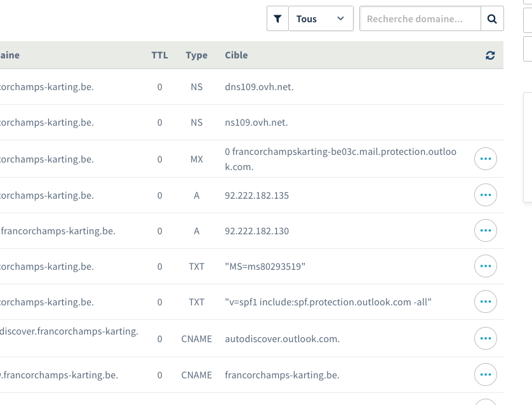532x405 pixels.
Task: Open the actions menu for A record 92.222.182.135
Action: click(x=486, y=195)
